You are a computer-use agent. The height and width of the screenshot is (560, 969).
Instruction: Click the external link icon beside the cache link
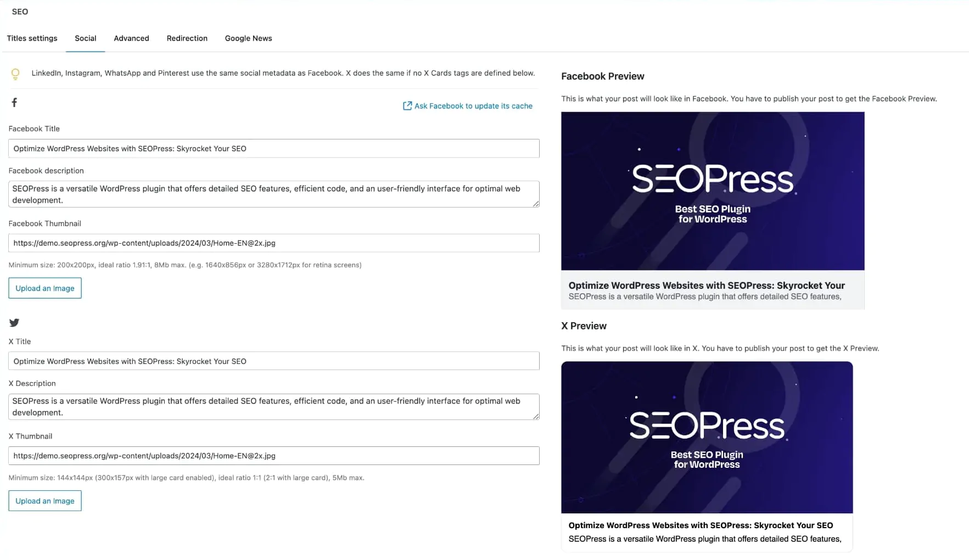coord(407,105)
